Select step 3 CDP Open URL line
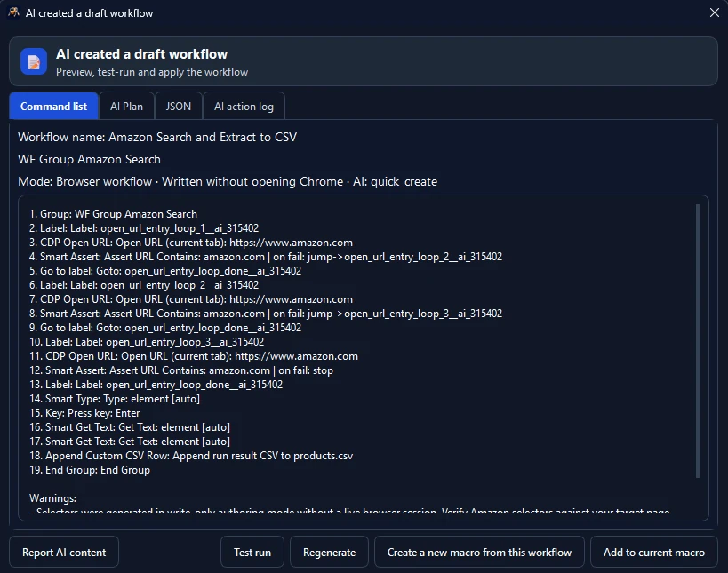 click(191, 243)
